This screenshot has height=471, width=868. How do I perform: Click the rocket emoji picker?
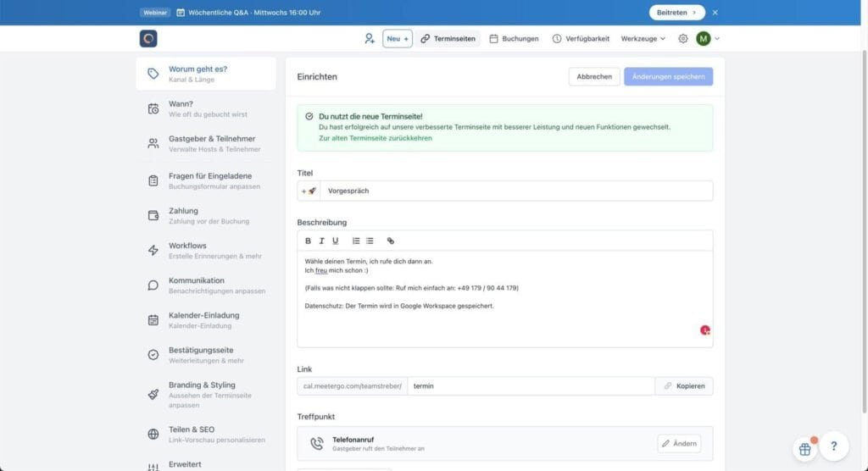[309, 191]
